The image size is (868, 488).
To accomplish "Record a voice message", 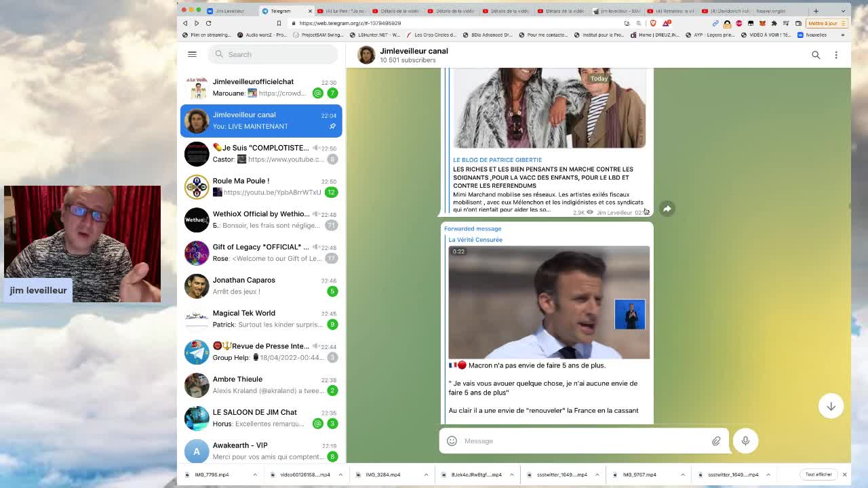I will pyautogui.click(x=745, y=441).
